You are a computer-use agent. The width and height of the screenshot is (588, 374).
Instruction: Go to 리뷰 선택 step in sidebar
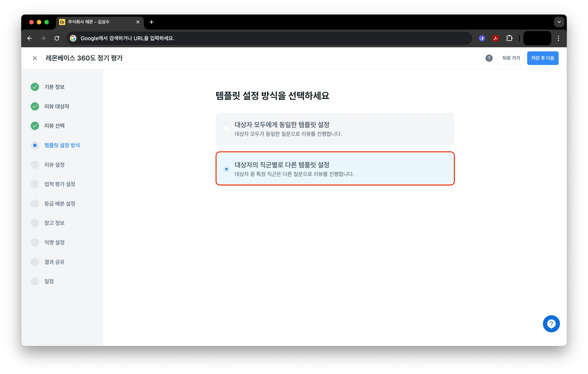pos(54,126)
